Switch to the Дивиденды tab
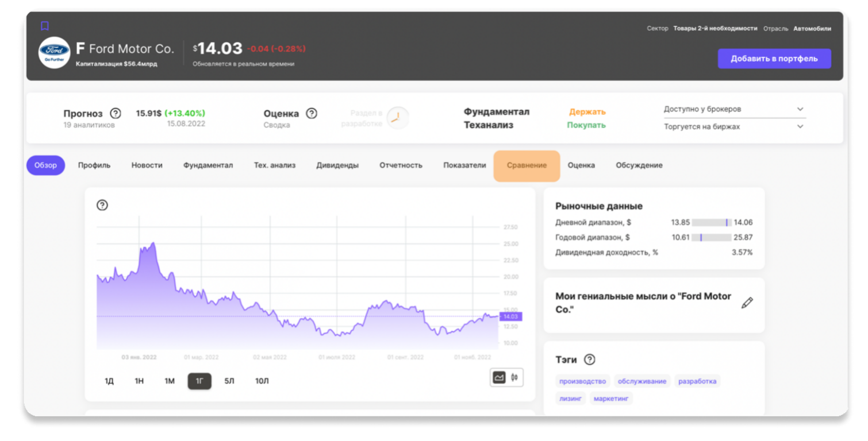This screenshot has height=441, width=868. click(337, 165)
